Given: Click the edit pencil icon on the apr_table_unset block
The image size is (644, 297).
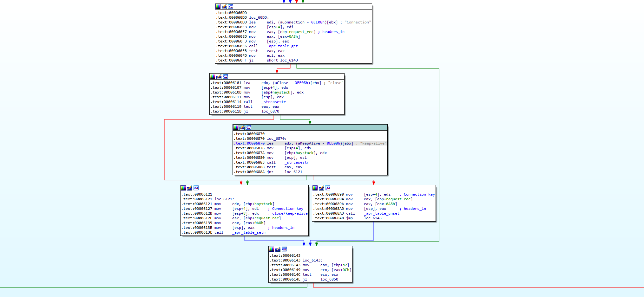Looking at the screenshot, I should (x=321, y=188).
